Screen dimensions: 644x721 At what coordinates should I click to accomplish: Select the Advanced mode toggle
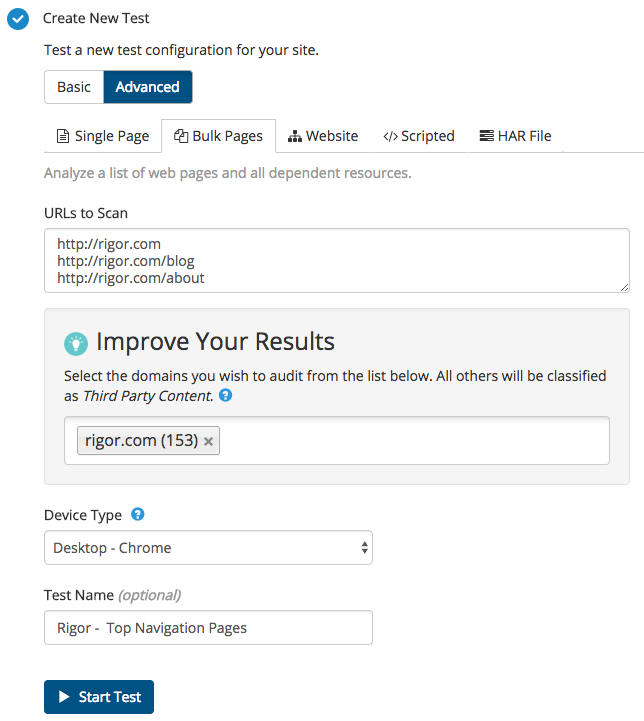[148, 87]
